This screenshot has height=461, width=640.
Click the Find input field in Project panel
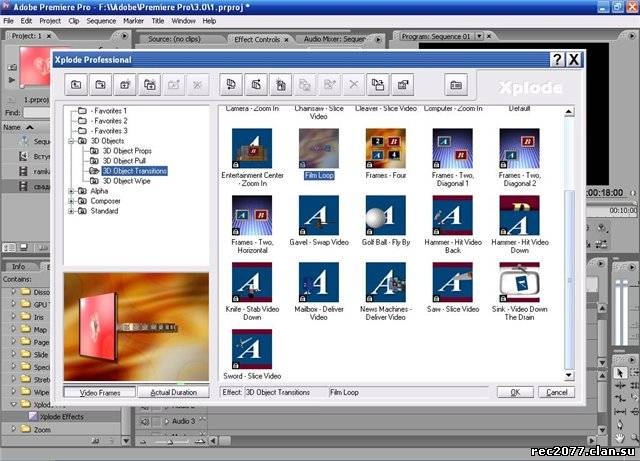pyautogui.click(x=37, y=112)
